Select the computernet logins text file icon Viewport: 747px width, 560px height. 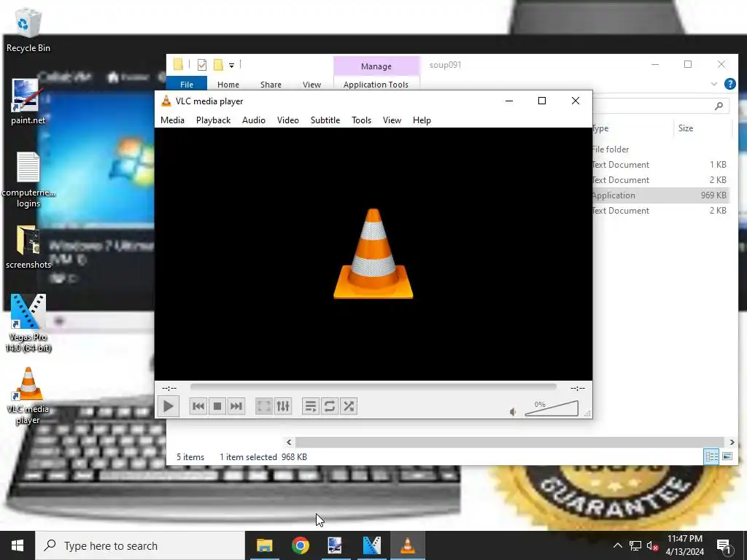click(x=28, y=179)
